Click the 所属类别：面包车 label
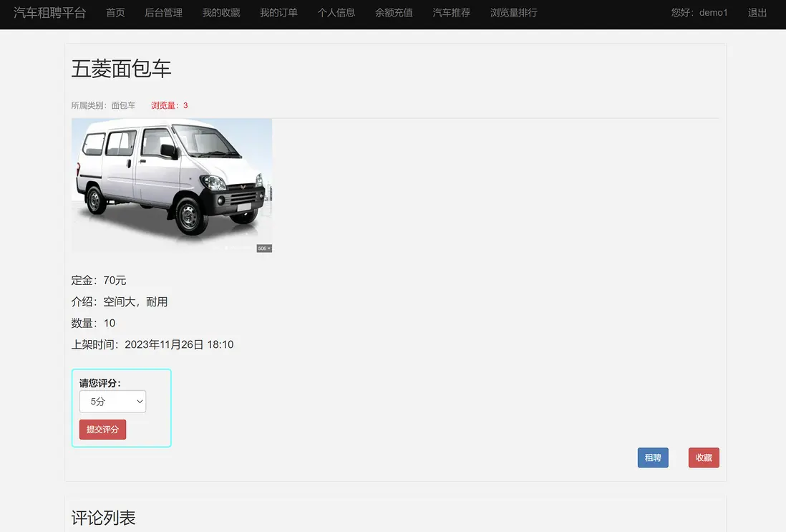 103,105
